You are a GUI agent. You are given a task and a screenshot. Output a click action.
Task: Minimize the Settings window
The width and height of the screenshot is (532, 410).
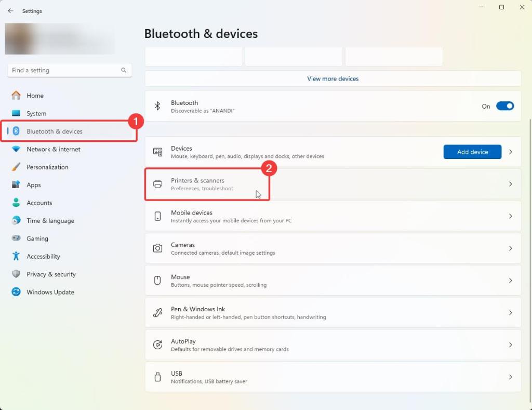point(481,7)
